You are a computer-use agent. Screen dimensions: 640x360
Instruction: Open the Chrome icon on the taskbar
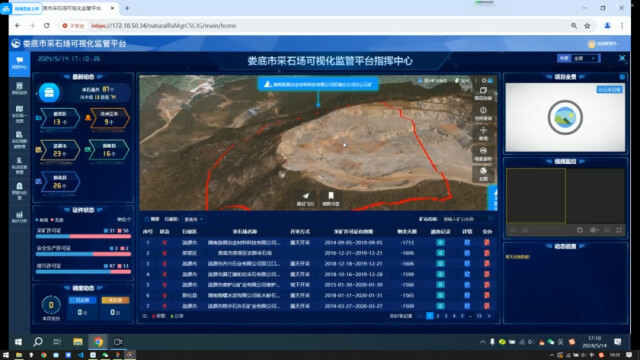(98, 342)
